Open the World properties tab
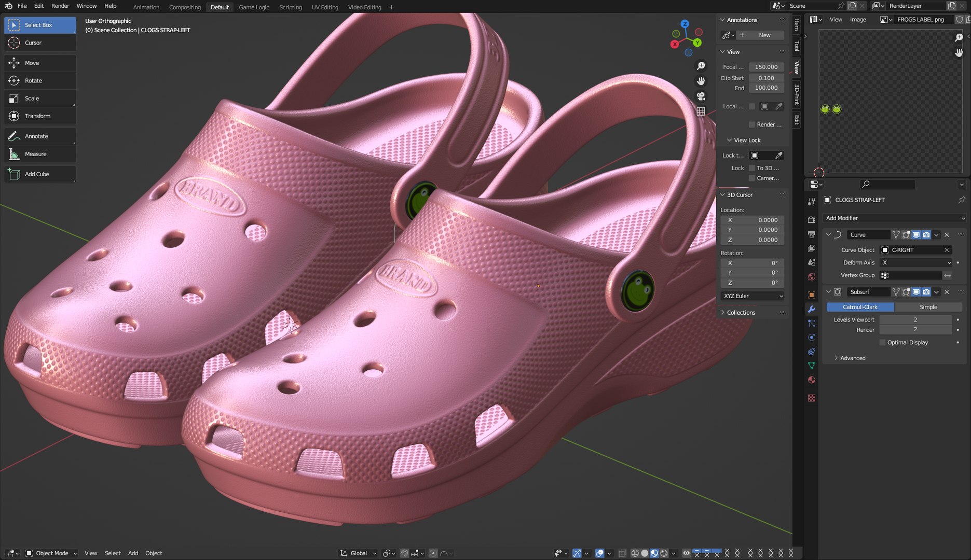Image resolution: width=971 pixels, height=560 pixels. (812, 277)
